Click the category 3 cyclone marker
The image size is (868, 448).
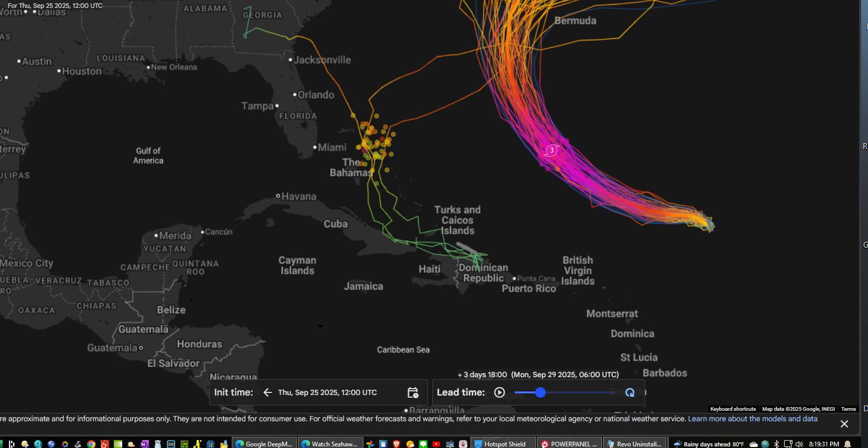click(x=551, y=151)
